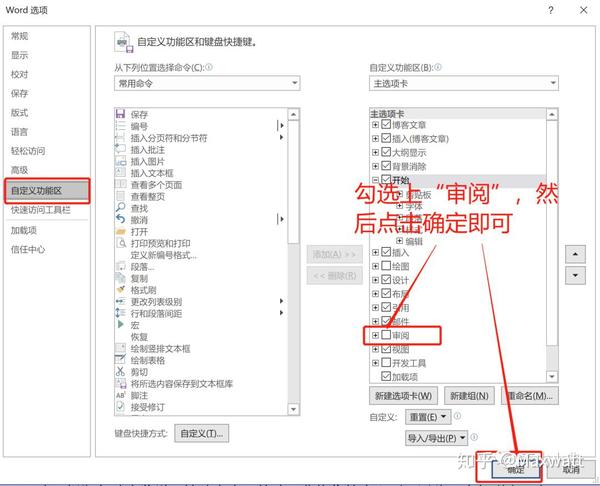Open the 重置(E) dropdown button
This screenshot has width=600, height=486.
[428, 417]
